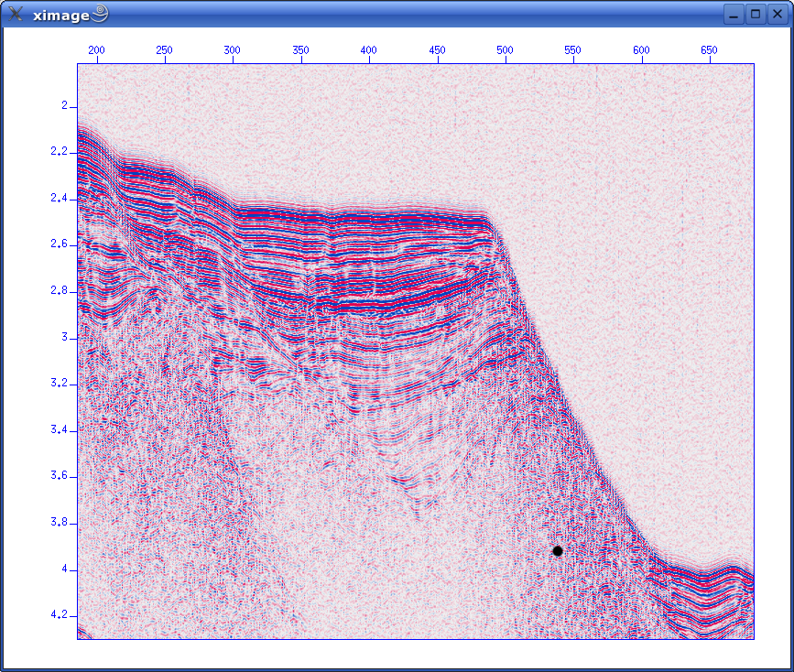Screen dimensions: 794x672
Task: Click the 2 label on the vertical axis
Action: coord(63,106)
